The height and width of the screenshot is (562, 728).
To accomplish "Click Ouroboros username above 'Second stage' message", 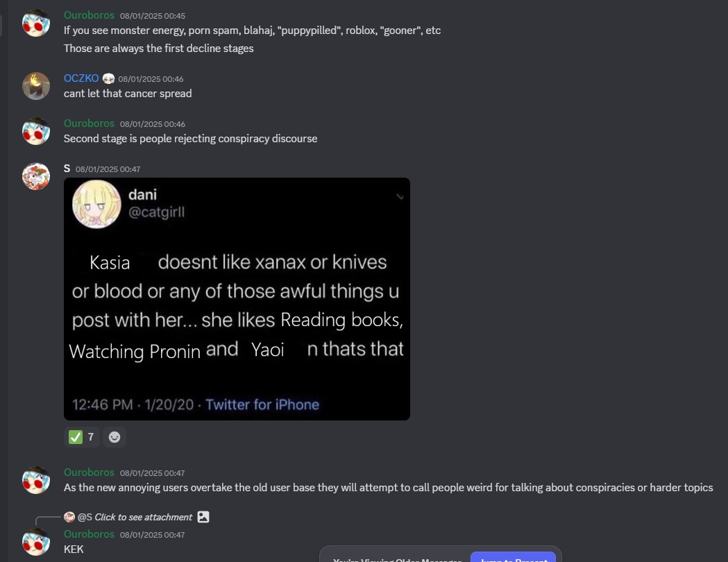I will [x=89, y=124].
